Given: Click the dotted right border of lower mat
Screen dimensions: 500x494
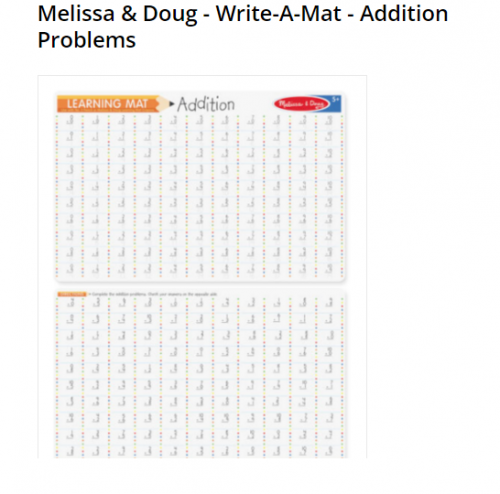Looking at the screenshot, I should click(x=342, y=378).
